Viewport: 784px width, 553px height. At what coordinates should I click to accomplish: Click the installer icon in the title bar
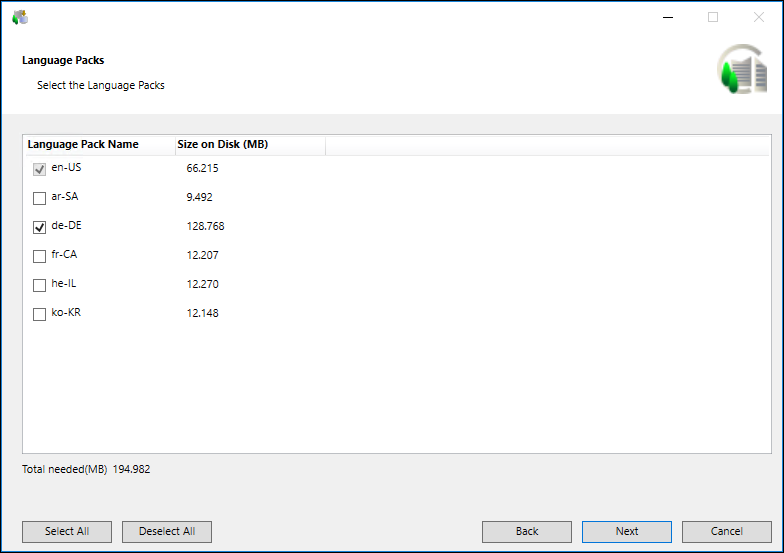point(20,17)
